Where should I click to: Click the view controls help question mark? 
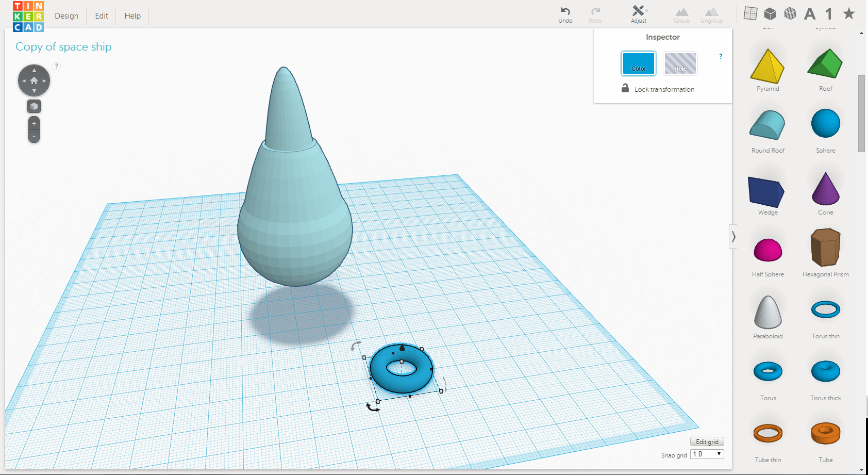[56, 66]
